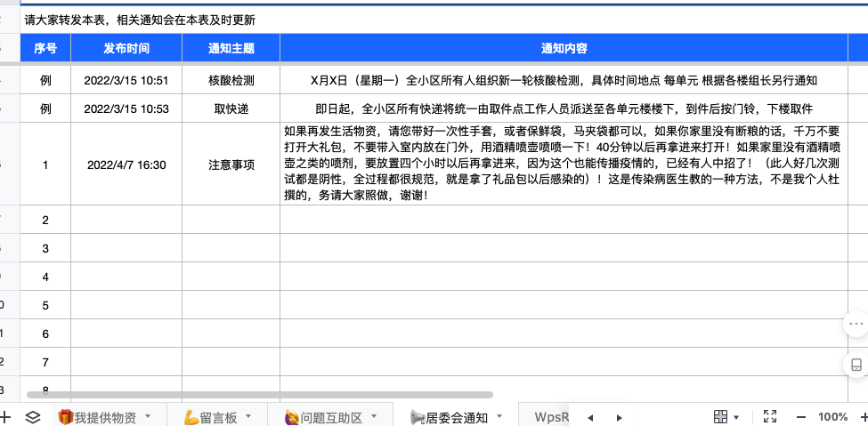The height and width of the screenshot is (426, 868).
Task: Click the 100% zoom level label
Action: pos(832,416)
